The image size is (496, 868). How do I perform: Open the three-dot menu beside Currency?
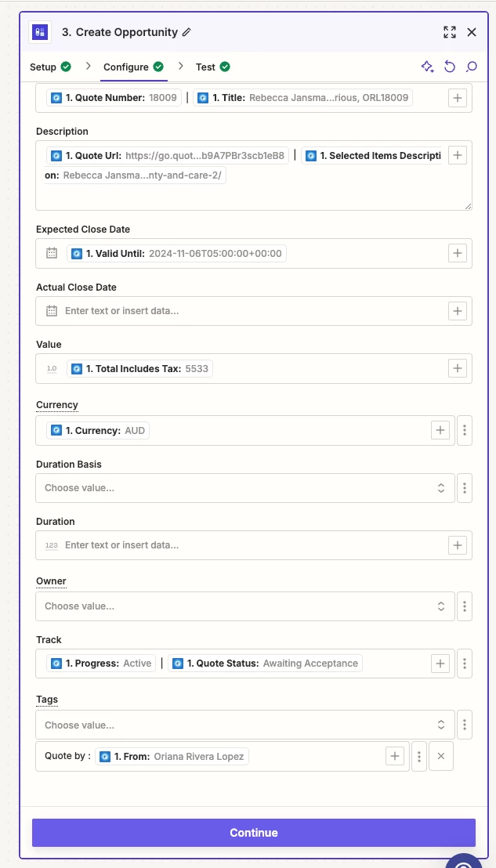[x=465, y=430]
